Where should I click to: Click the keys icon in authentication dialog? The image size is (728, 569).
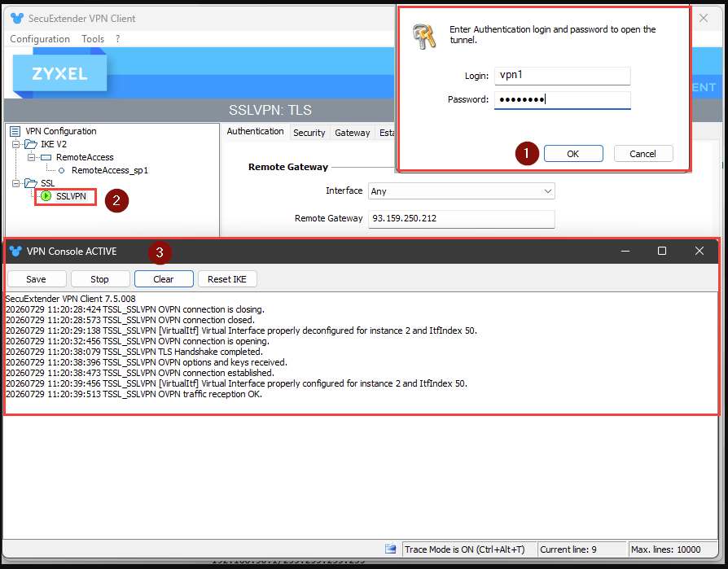[424, 37]
